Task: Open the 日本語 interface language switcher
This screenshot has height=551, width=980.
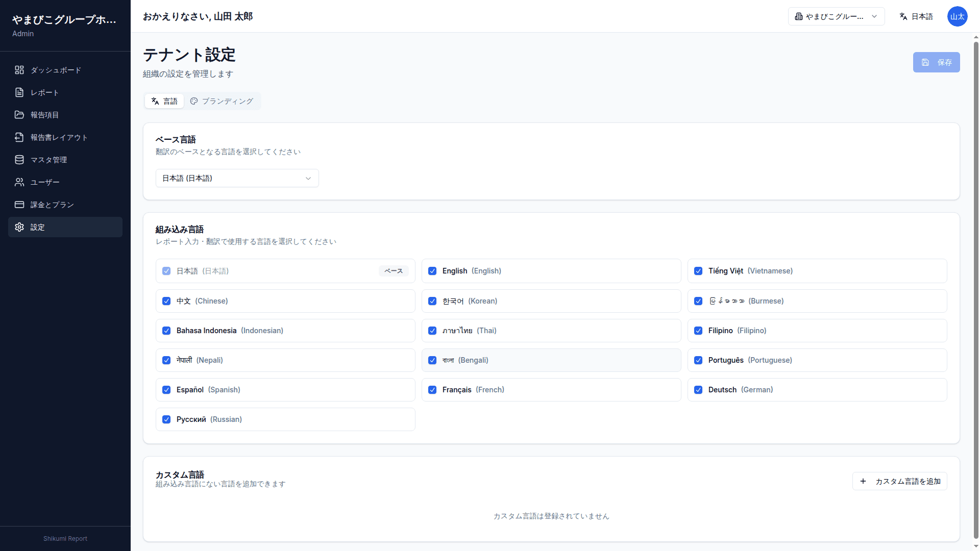Action: pos(916,16)
